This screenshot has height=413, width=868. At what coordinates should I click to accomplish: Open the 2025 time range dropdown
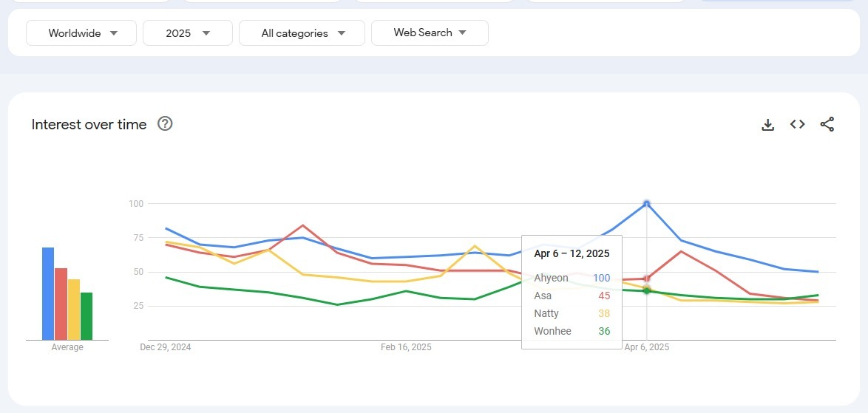coord(188,33)
